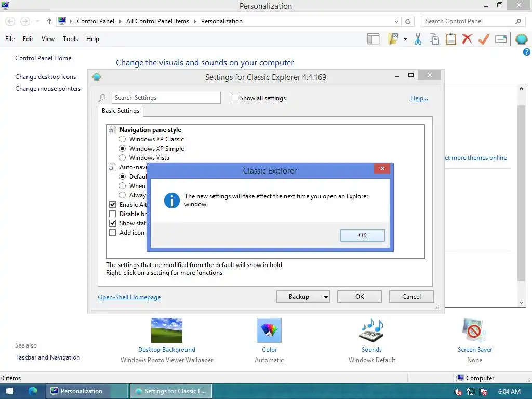Image resolution: width=532 pixels, height=399 pixels.
Task: Open the View menu
Action: (48, 39)
